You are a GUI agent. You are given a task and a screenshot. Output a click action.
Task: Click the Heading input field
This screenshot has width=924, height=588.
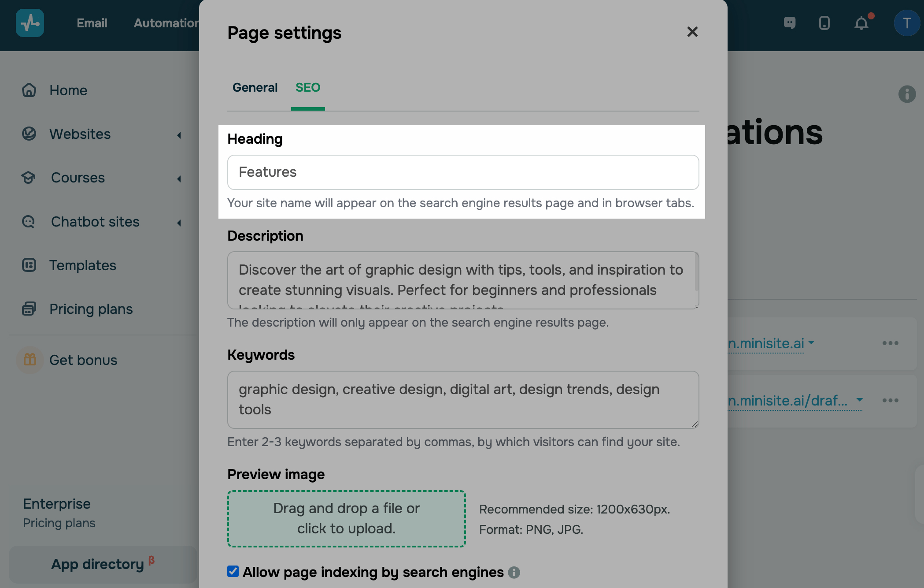[x=463, y=172]
